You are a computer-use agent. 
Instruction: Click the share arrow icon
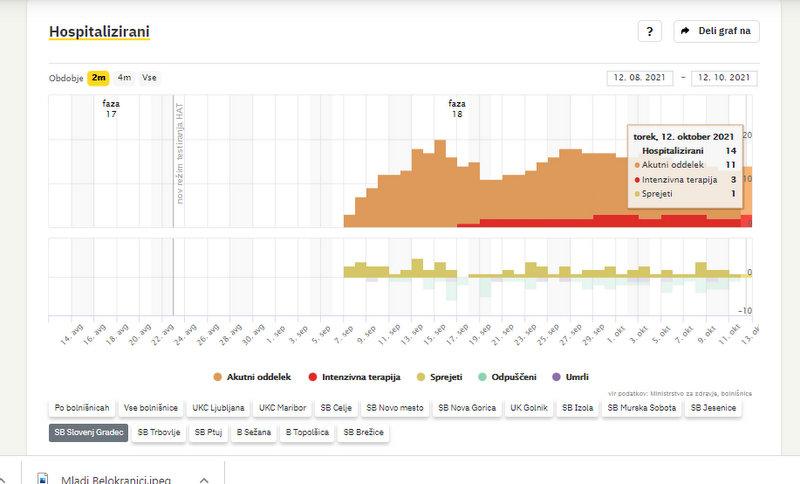(x=685, y=32)
